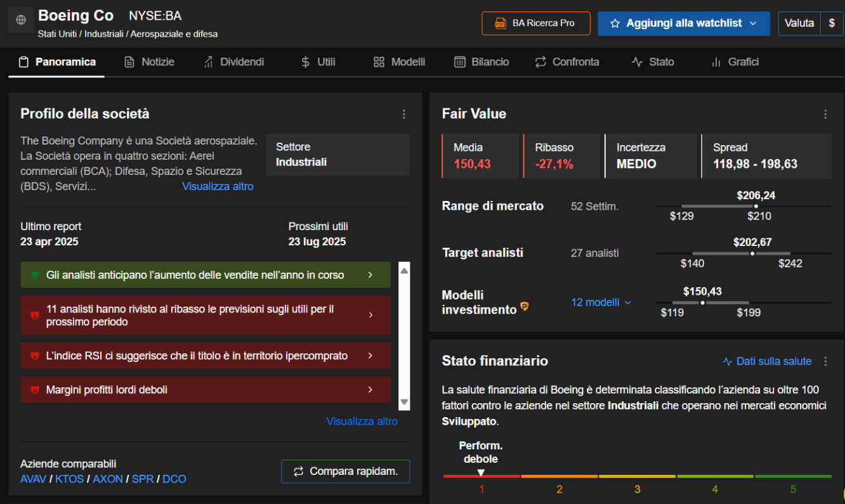
Task: Click the Aggiungi alla watchlist button
Action: 684,23
